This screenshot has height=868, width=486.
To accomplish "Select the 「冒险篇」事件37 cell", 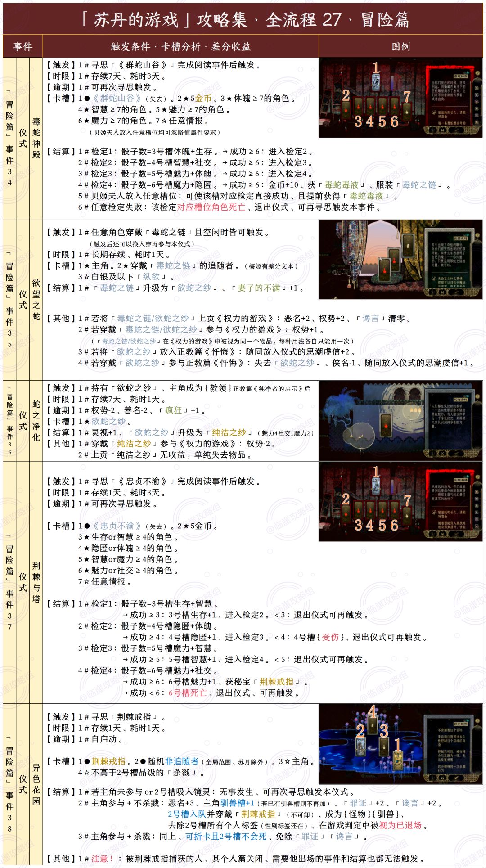I will click(10, 582).
